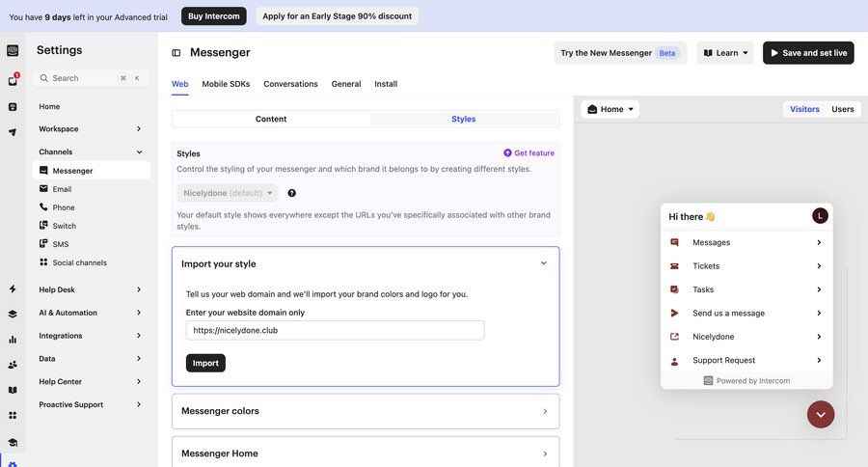Open Support Request row in preview
The width and height of the screenshot is (868, 467).
point(746,360)
